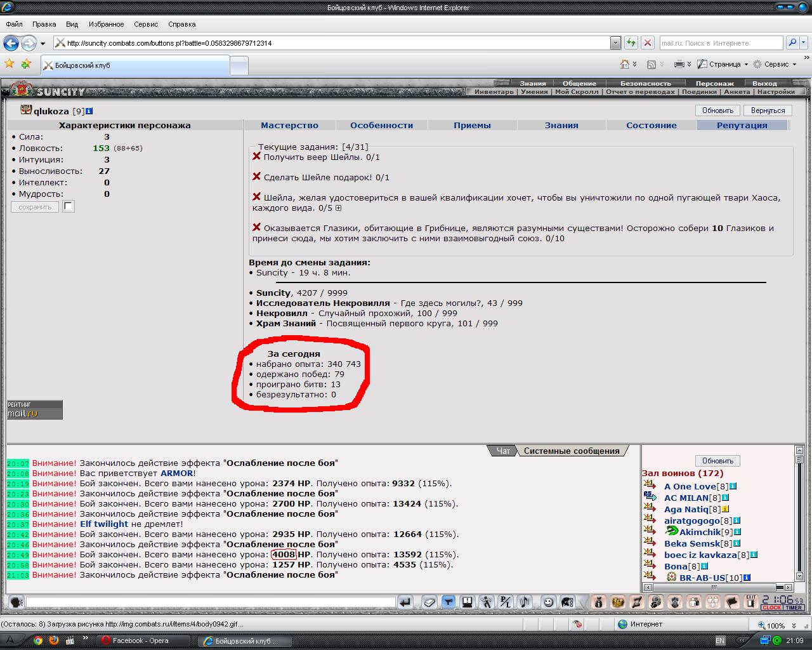Click the Вернуться button
The height and width of the screenshot is (650, 812).
[768, 110]
